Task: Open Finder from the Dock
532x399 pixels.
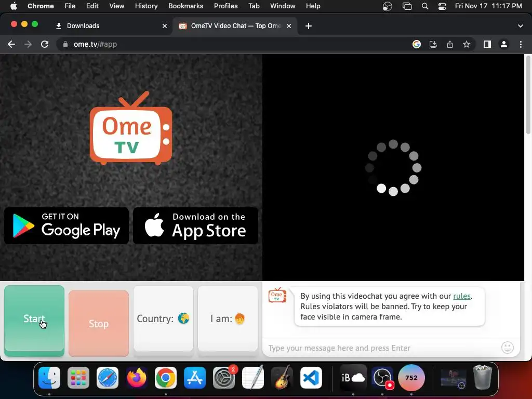Action: coord(49,378)
